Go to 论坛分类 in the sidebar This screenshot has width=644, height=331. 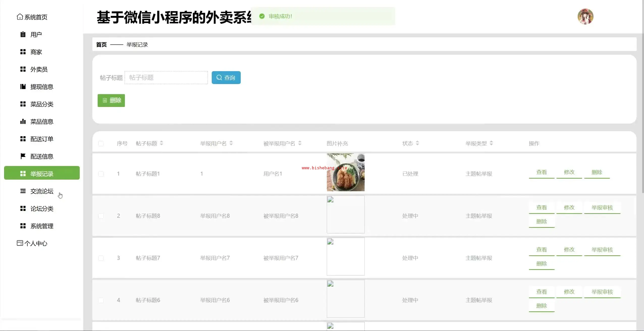(42, 209)
